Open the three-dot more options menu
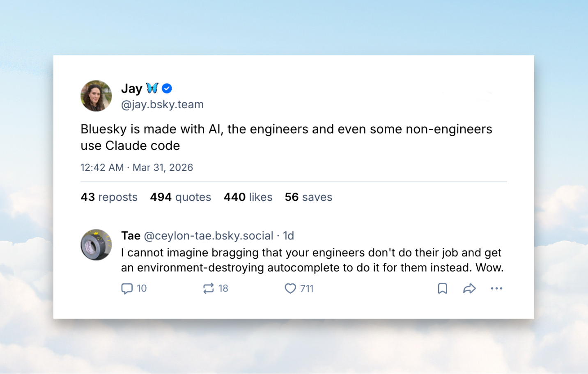This screenshot has height=374, width=588. point(496,289)
